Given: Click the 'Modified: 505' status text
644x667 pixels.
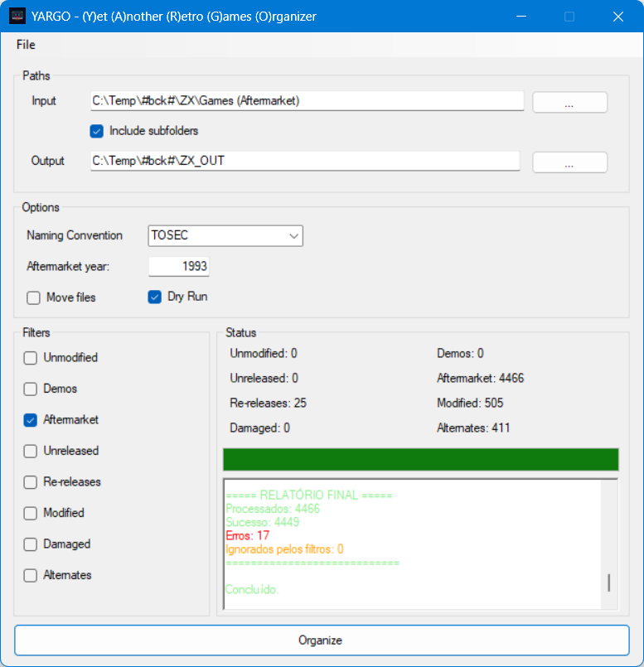Looking at the screenshot, I should point(470,403).
